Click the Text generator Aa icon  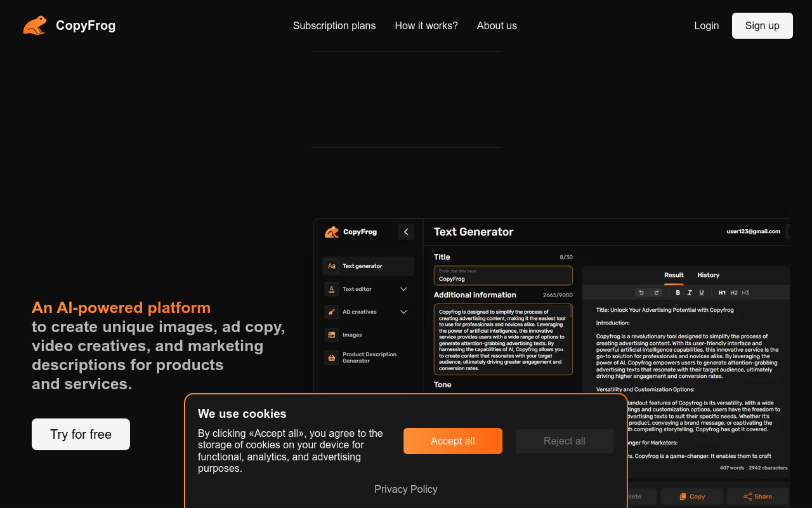click(x=332, y=266)
